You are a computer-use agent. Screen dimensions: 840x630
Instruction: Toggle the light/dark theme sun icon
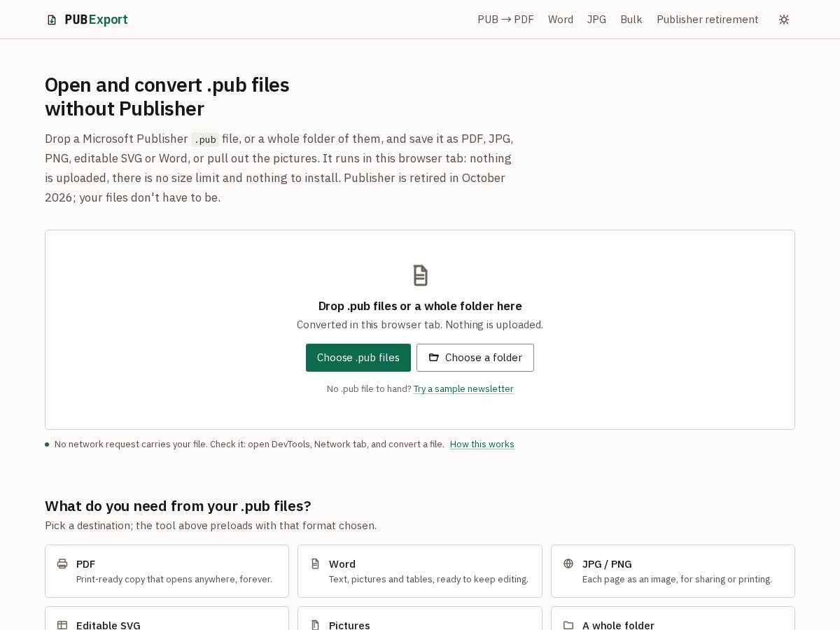pyautogui.click(x=784, y=20)
